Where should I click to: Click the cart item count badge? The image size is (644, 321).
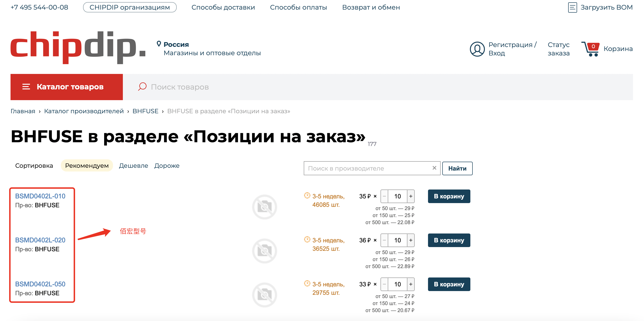coord(593,46)
